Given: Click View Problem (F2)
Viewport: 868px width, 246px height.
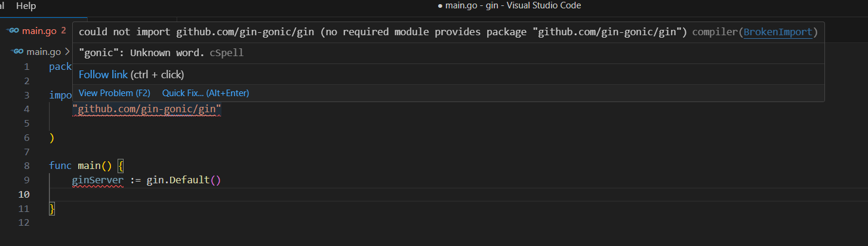Looking at the screenshot, I should point(115,93).
